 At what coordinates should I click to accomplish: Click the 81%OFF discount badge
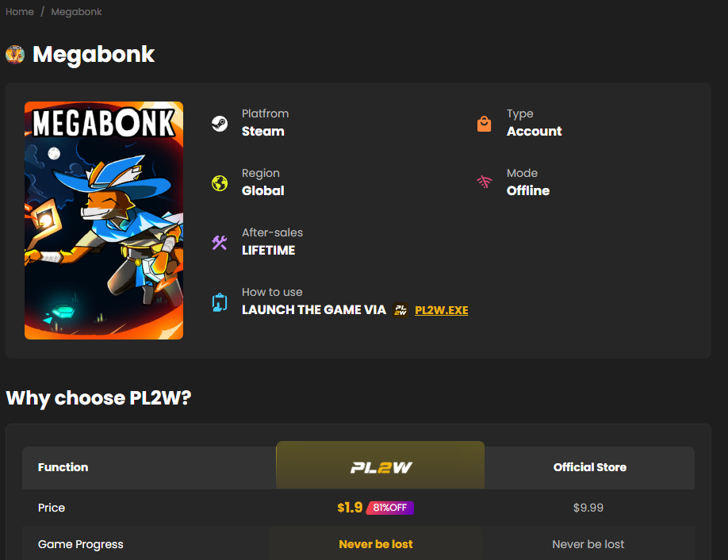pyautogui.click(x=389, y=508)
